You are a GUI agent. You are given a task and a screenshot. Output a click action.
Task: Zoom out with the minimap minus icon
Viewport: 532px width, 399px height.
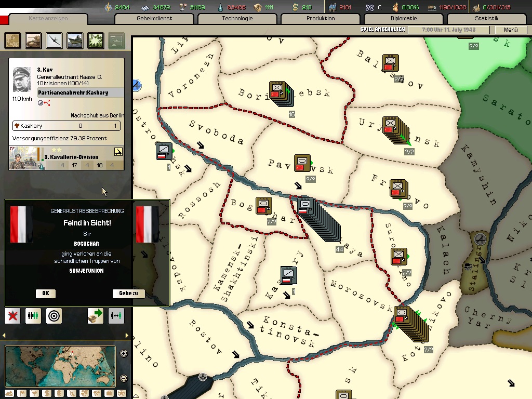(124, 378)
